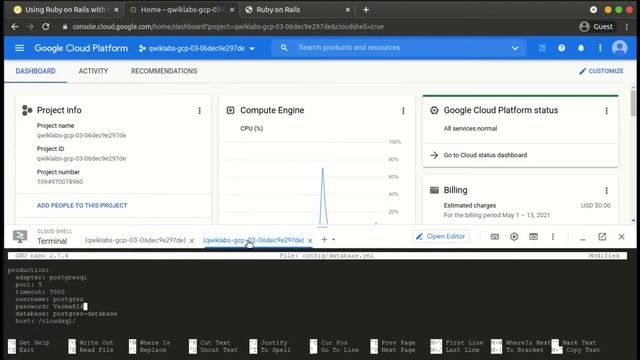Screen dimensions: 640x360
Task: Click the host: /cloudsql/ line
Action: (45, 321)
